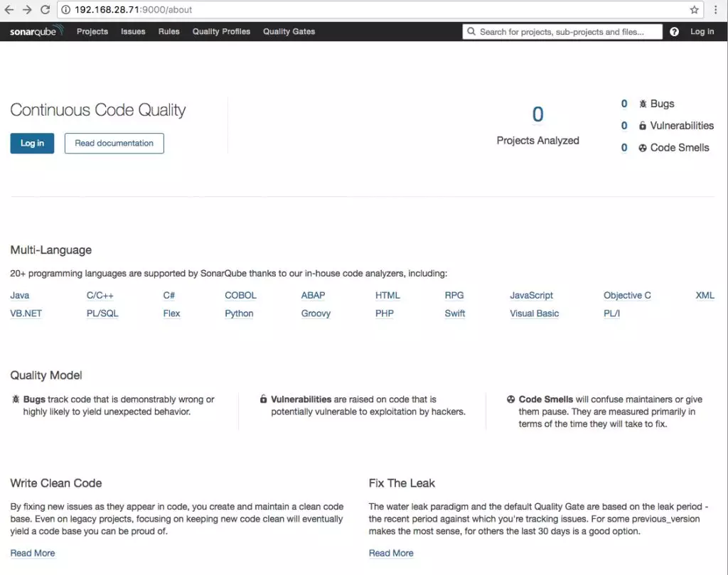
Task: Reload the page with refresh icon
Action: 45,10
